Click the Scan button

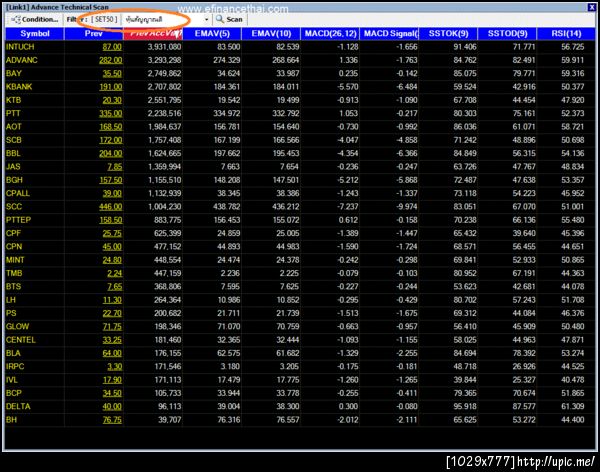tap(229, 19)
